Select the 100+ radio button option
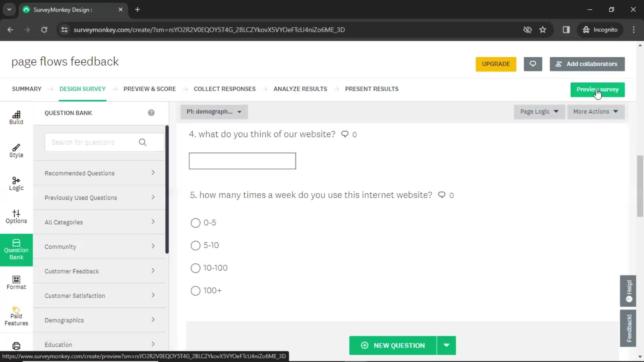The image size is (644, 362). pos(195,290)
